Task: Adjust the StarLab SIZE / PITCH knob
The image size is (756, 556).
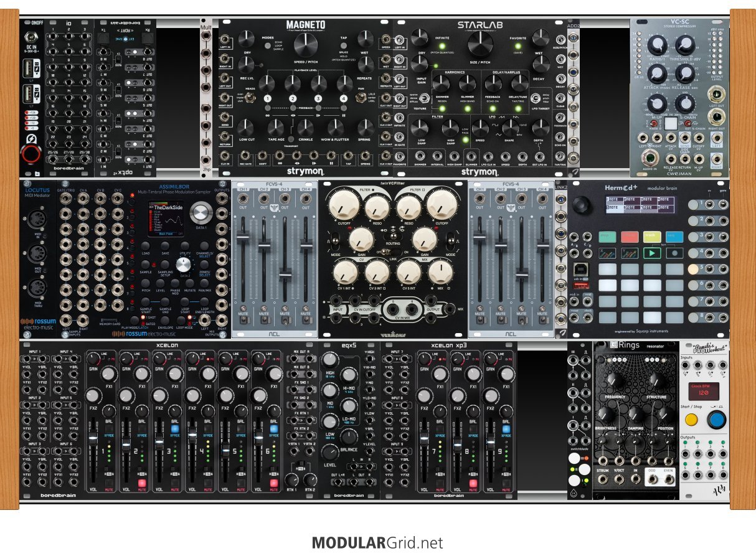Action: 479,43
